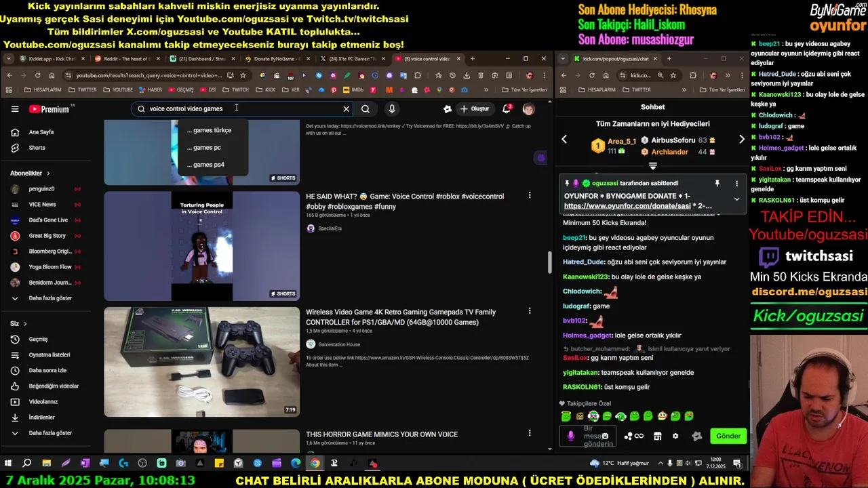Viewport: 868px width, 488px height.
Task: Click the YouTube search magnifier button
Action: [x=366, y=108]
